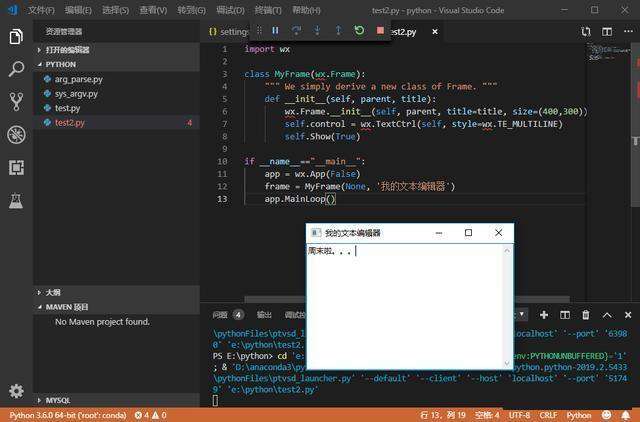The image size is (640, 422).
Task: Open sys_argv.py in explorer
Action: [x=117, y=94]
